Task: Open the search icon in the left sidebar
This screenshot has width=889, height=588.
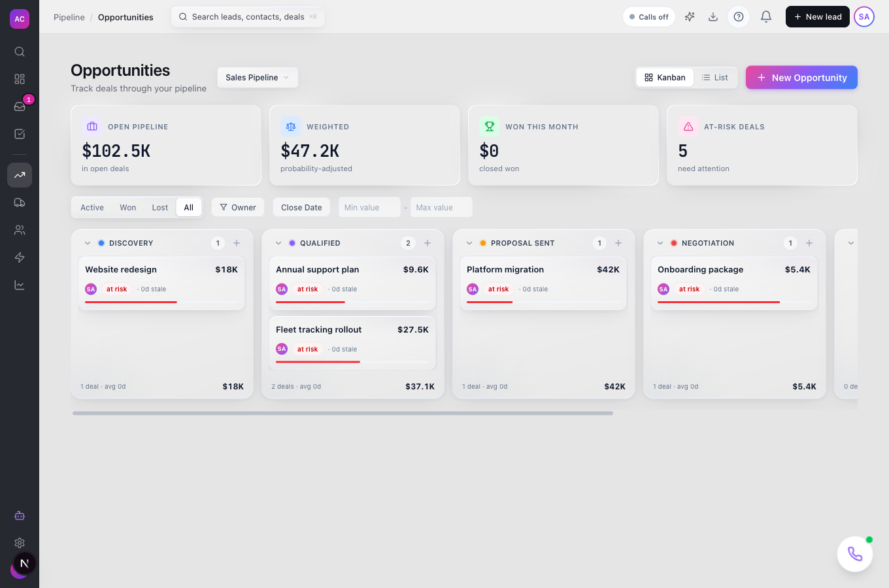Action: 20,52
